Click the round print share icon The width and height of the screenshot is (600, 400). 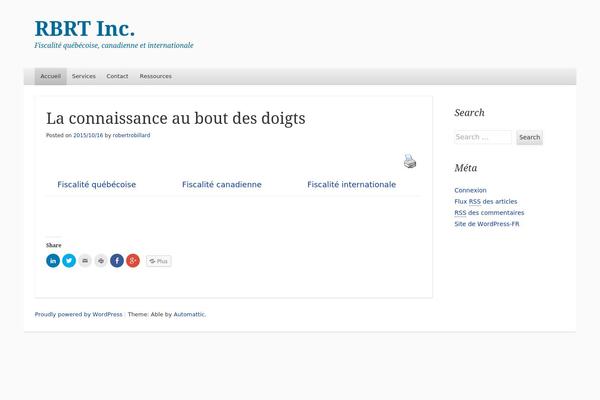tap(101, 261)
